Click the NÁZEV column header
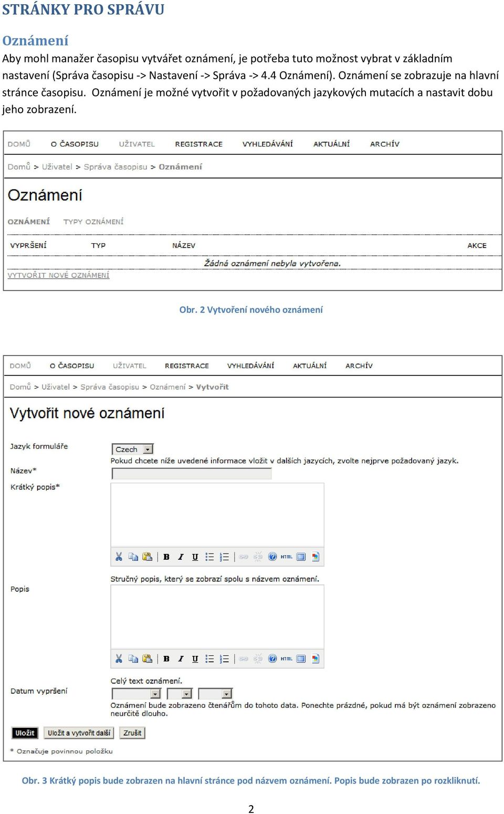The width and height of the screenshot is (504, 814). (x=184, y=245)
